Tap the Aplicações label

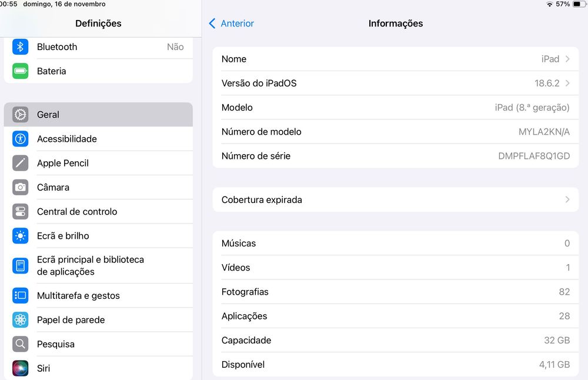pyautogui.click(x=244, y=316)
